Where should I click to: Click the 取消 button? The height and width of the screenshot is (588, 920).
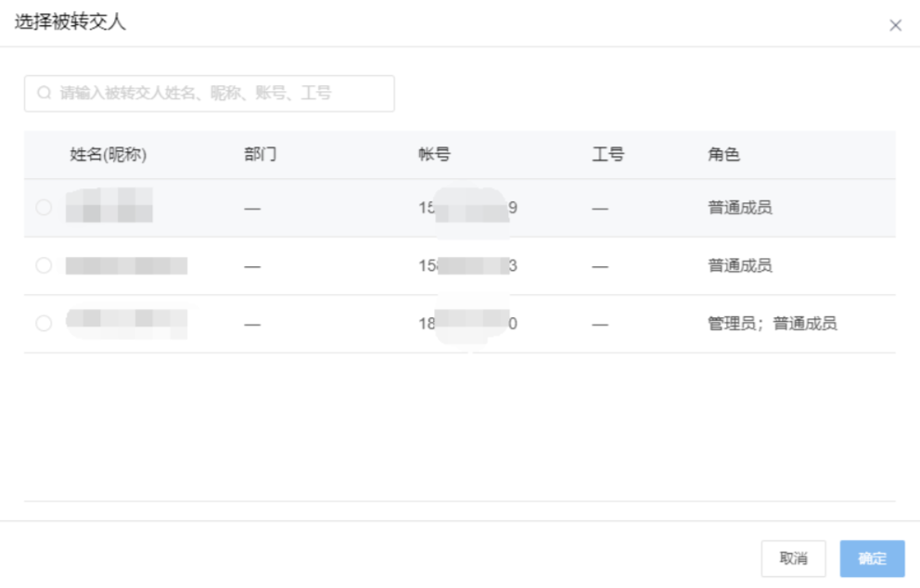click(793, 558)
